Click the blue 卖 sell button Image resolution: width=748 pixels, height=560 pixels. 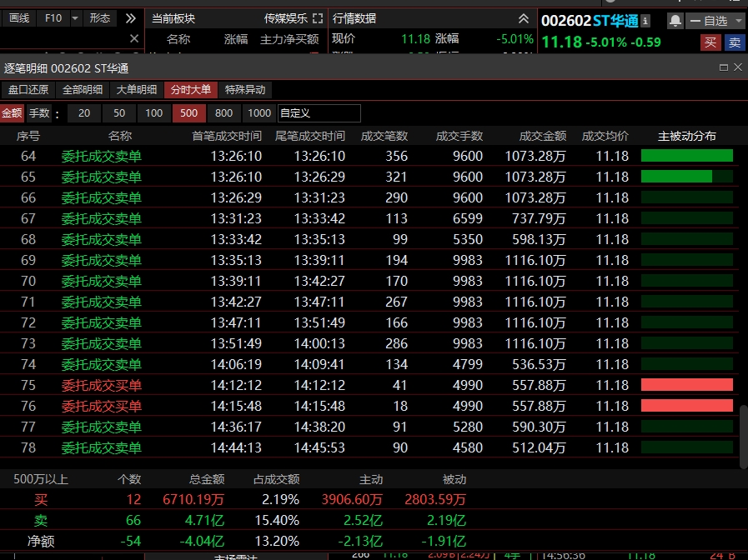[735, 42]
